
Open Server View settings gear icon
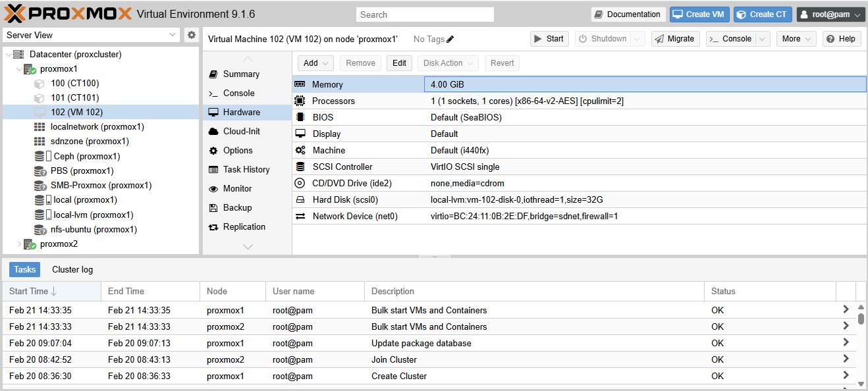click(192, 35)
